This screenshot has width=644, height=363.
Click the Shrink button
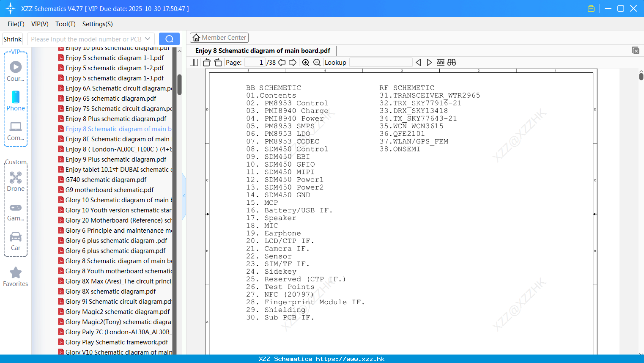coord(13,39)
